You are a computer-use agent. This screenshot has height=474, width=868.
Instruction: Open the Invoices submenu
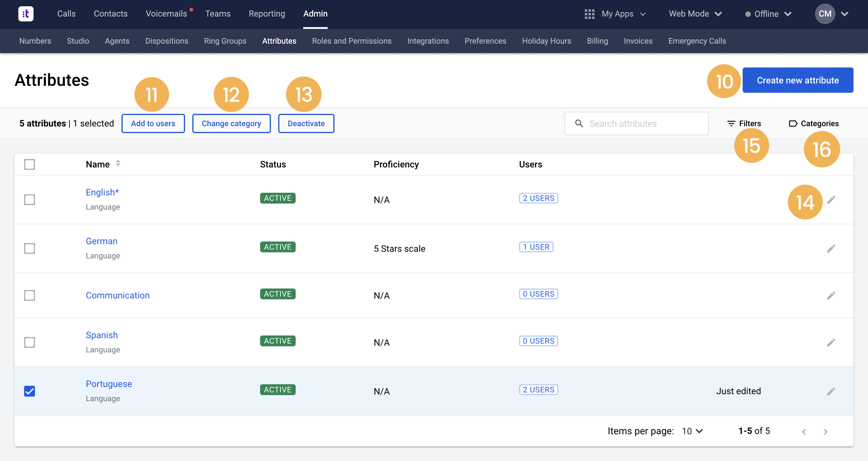[x=638, y=41]
